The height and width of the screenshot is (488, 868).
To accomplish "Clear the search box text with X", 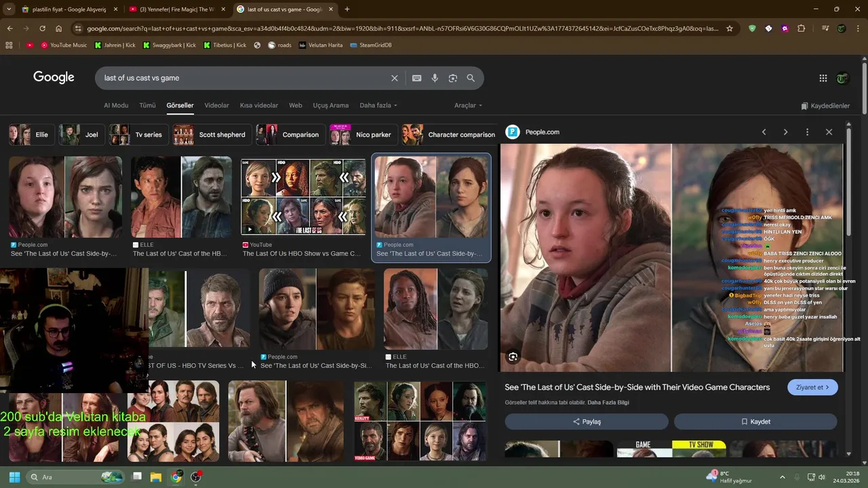I will click(394, 78).
